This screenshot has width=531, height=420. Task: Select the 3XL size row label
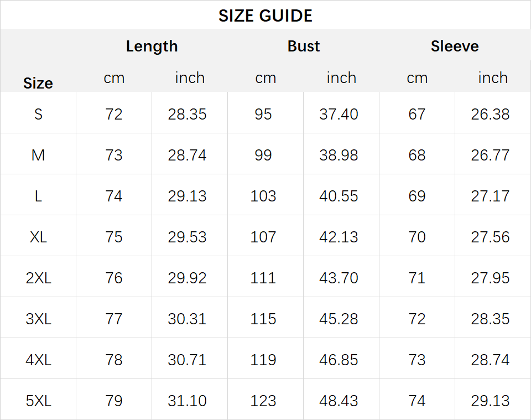pyautogui.click(x=38, y=319)
